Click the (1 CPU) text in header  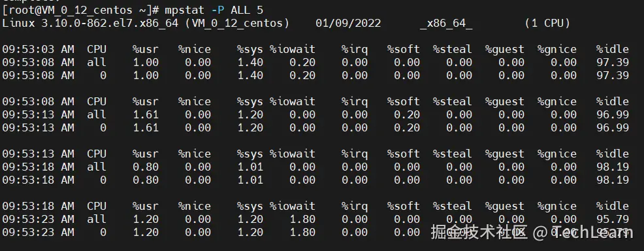[547, 24]
